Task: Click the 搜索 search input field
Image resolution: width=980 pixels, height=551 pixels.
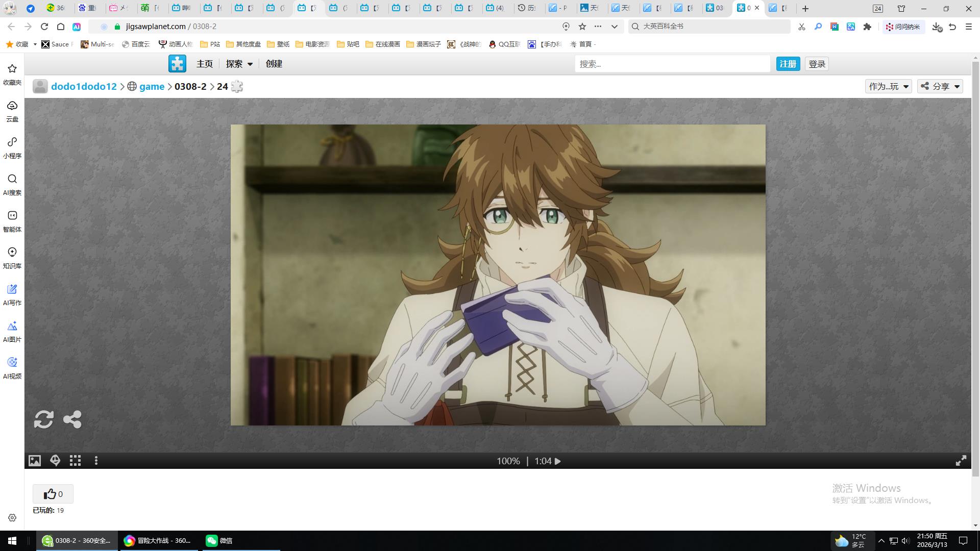Action: tap(672, 64)
